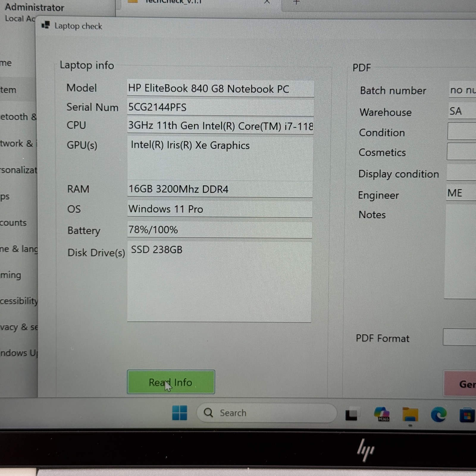Open Time & language in Settings sidebar
Viewport: 476px width, 476px height.
click(x=18, y=249)
